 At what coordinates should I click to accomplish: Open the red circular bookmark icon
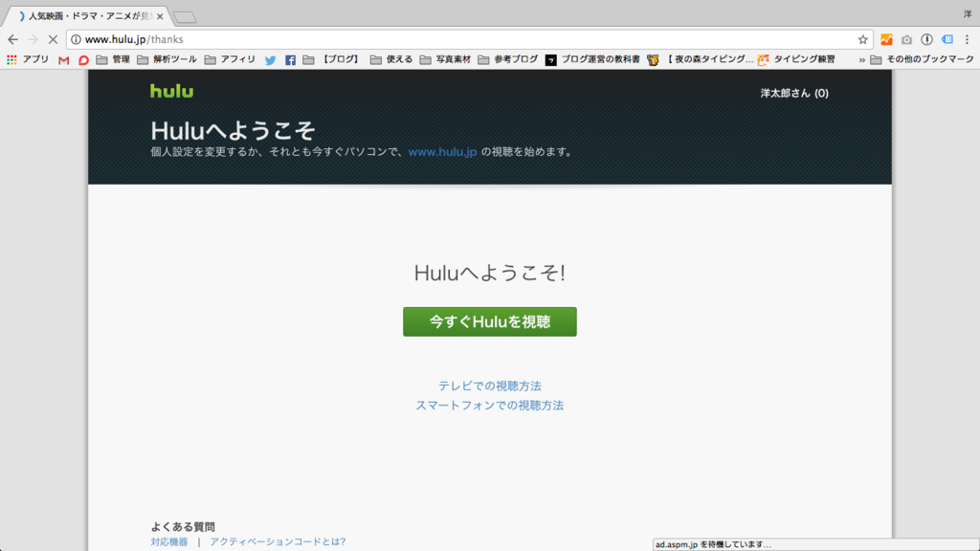(83, 60)
